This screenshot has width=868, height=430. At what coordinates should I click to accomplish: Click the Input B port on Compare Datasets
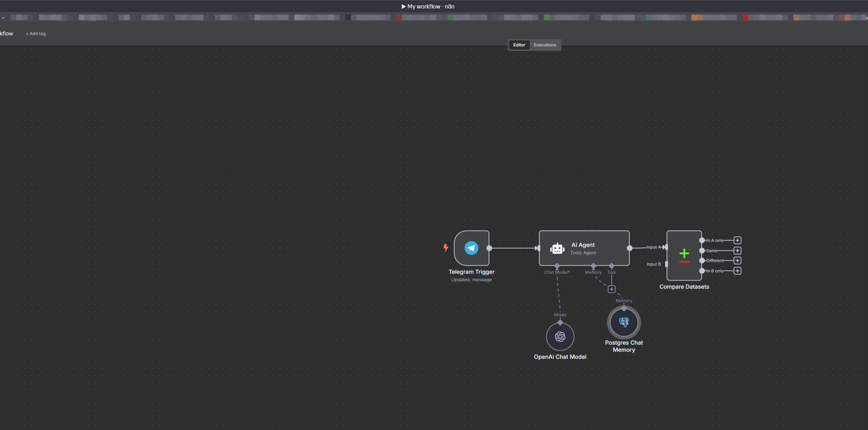[667, 264]
